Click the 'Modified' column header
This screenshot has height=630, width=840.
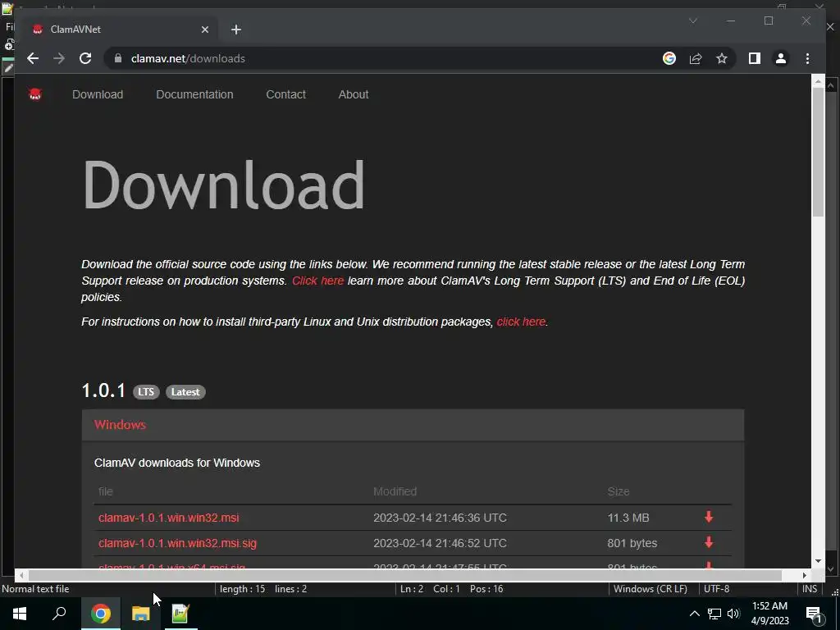pos(395,491)
